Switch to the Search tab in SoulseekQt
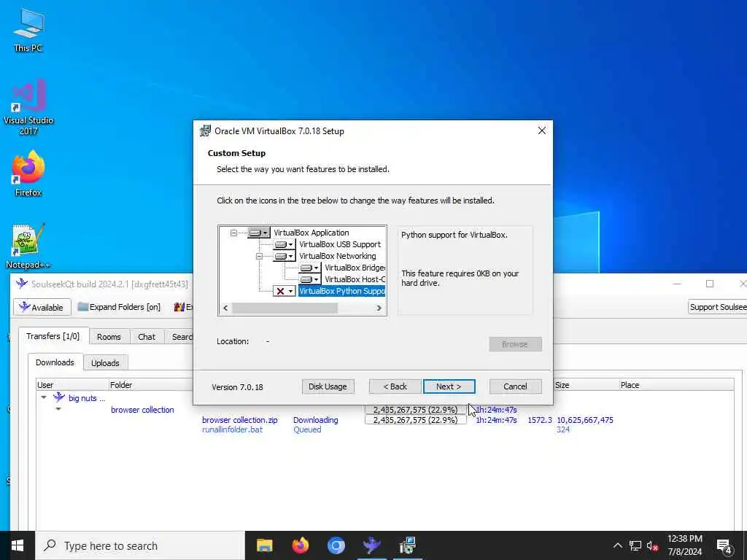747x560 pixels. [x=180, y=337]
